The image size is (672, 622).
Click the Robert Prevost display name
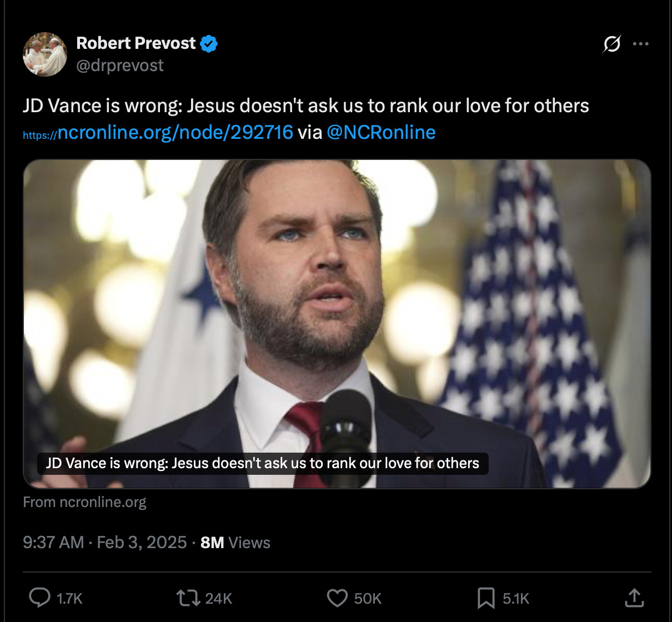pyautogui.click(x=136, y=43)
